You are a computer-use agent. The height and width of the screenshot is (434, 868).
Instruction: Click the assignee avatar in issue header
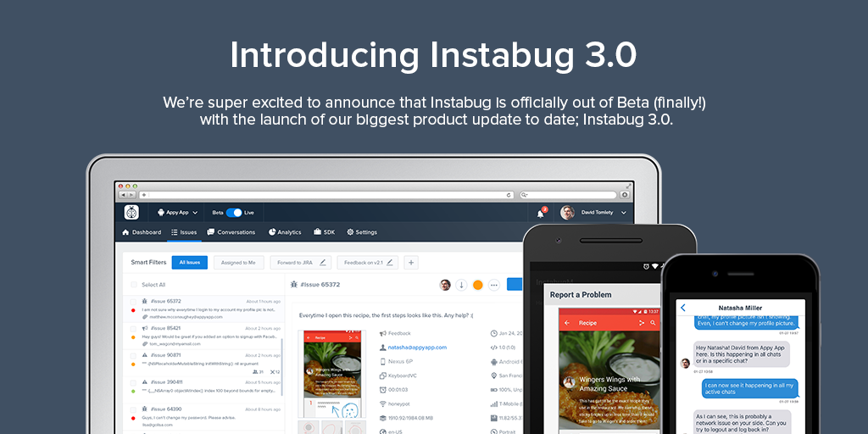[445, 285]
